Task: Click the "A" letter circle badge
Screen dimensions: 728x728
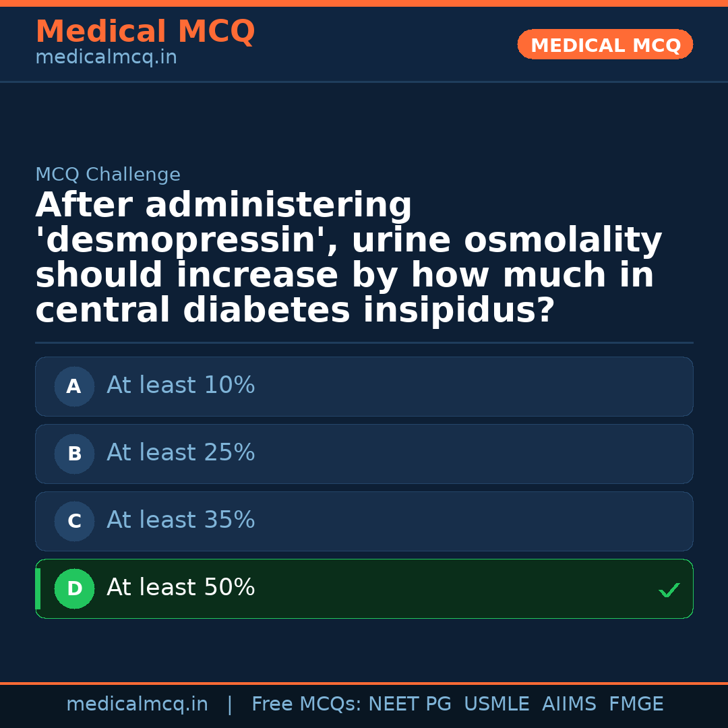Action: coord(74,386)
